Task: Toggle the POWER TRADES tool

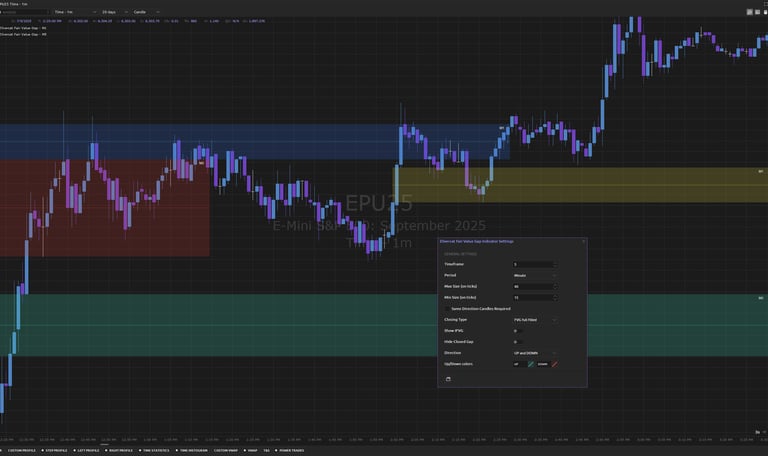Action: point(290,451)
